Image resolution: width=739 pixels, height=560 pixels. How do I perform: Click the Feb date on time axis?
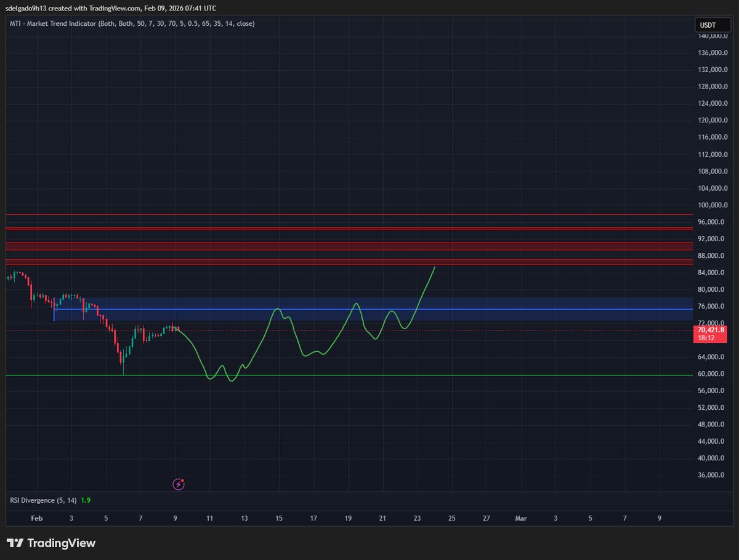36,519
